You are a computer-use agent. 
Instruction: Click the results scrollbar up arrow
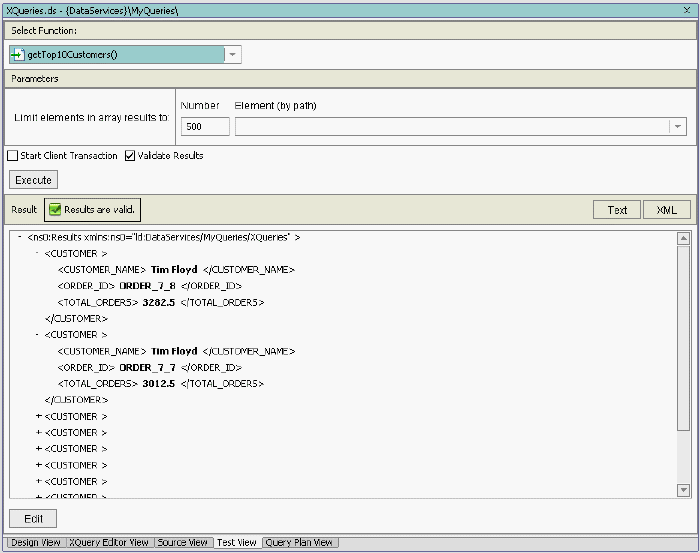point(683,239)
